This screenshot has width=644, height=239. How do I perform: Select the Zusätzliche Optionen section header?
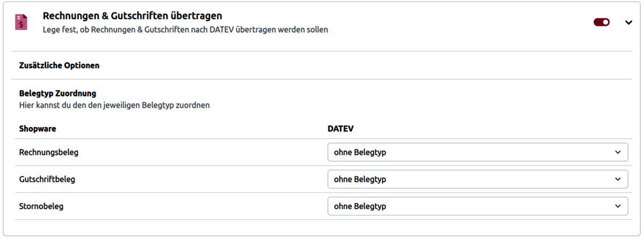[x=59, y=65]
